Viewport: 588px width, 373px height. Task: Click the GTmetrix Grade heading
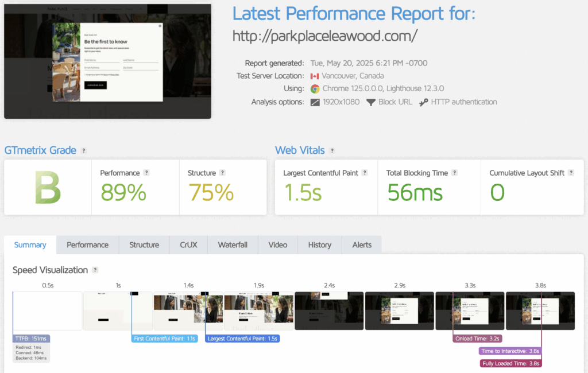click(40, 150)
